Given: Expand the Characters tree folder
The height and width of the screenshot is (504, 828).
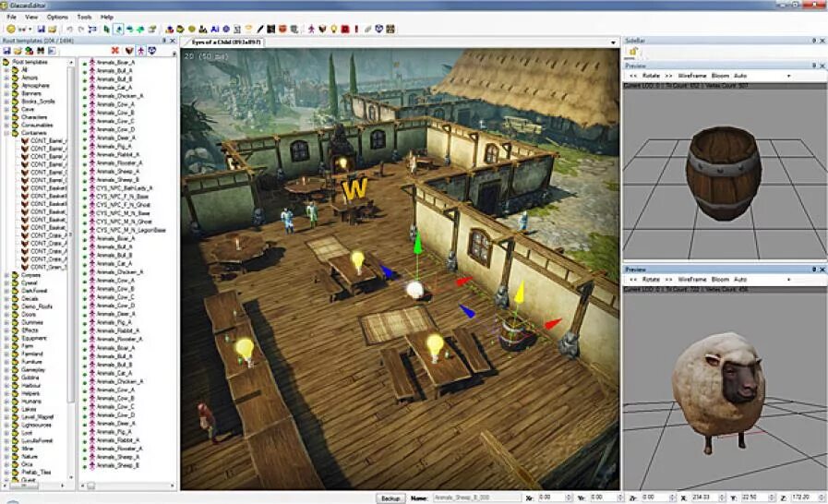Looking at the screenshot, I should [6, 117].
